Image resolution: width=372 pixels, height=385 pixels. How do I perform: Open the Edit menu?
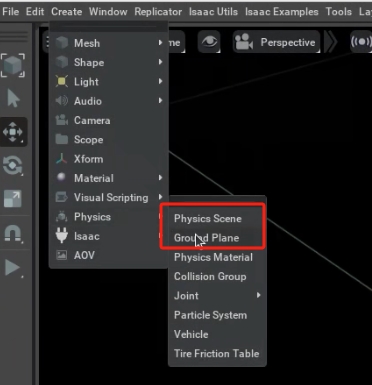pyautogui.click(x=35, y=12)
